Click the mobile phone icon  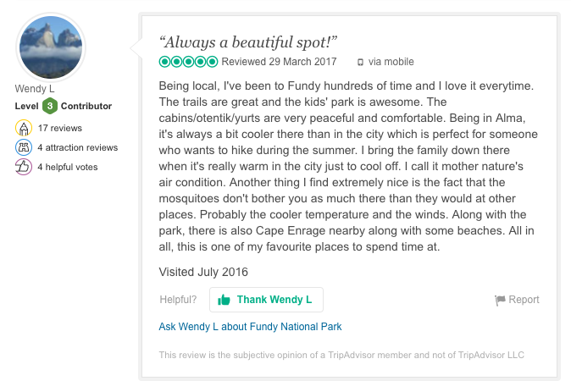360,62
